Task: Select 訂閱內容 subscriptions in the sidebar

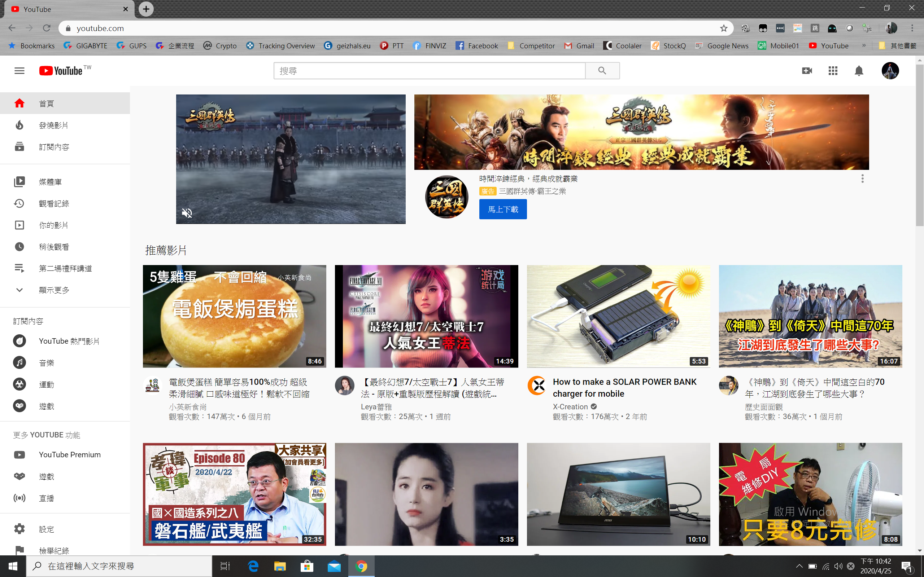Action: 54,147
